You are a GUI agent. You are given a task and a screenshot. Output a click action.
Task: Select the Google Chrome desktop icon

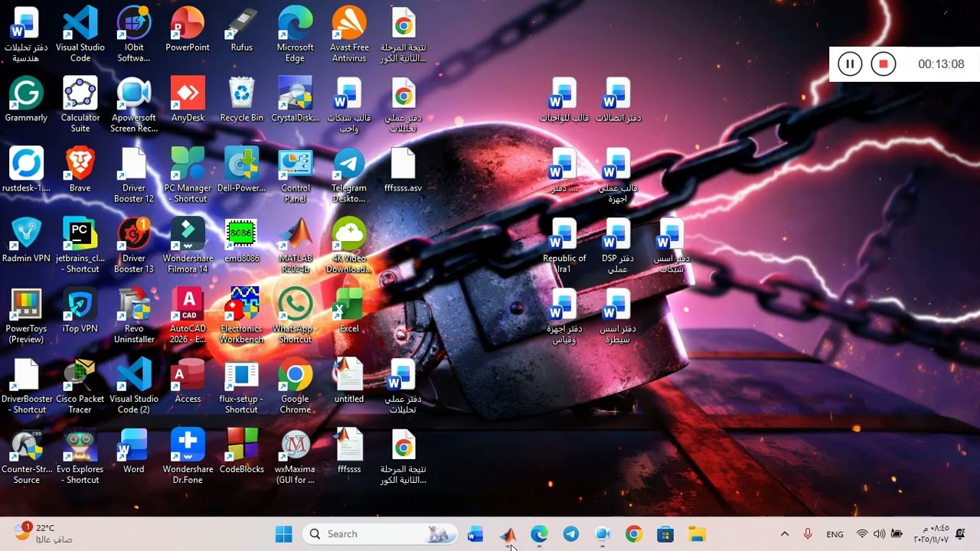coord(296,387)
